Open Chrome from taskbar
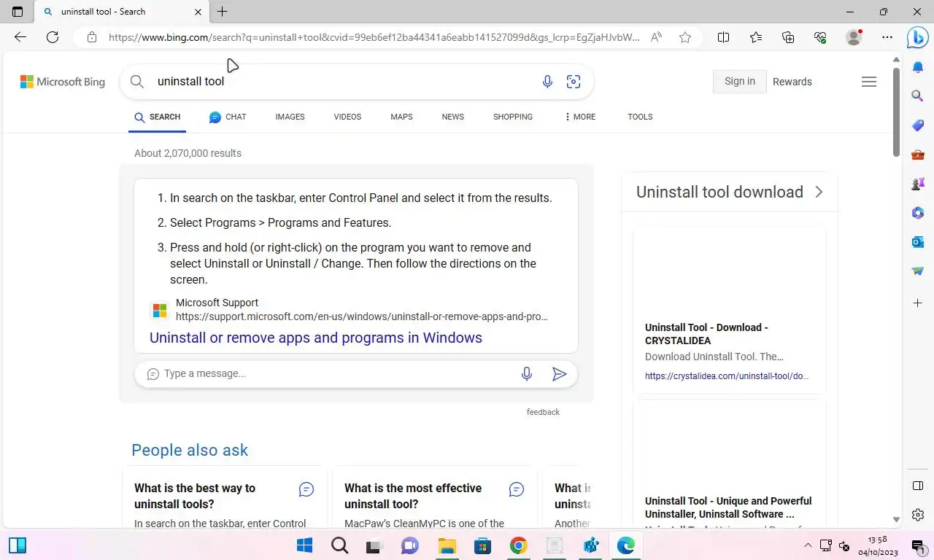Screen dimensions: 934x560 (x=518, y=545)
